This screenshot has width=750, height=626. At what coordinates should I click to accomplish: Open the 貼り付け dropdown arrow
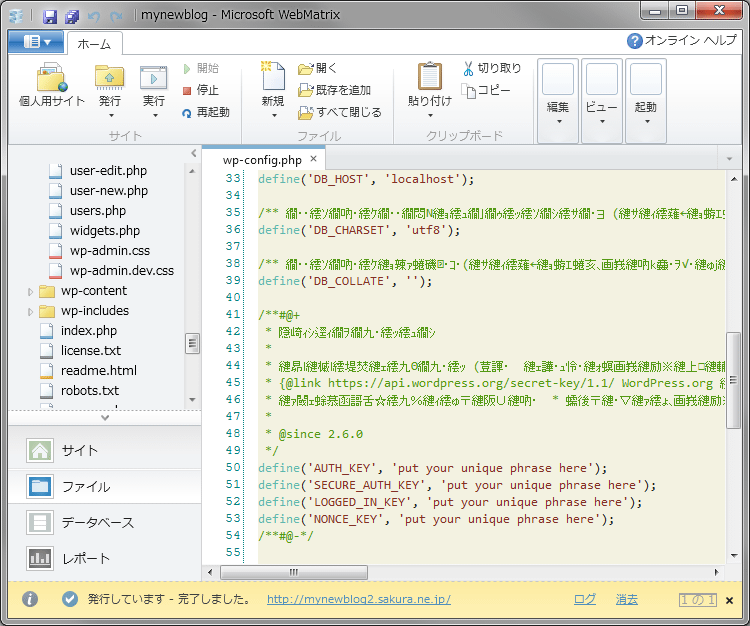(430, 115)
